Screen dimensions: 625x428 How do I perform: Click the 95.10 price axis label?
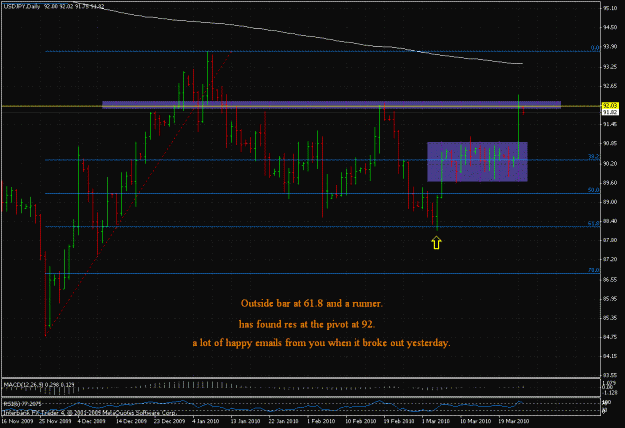click(610, 8)
